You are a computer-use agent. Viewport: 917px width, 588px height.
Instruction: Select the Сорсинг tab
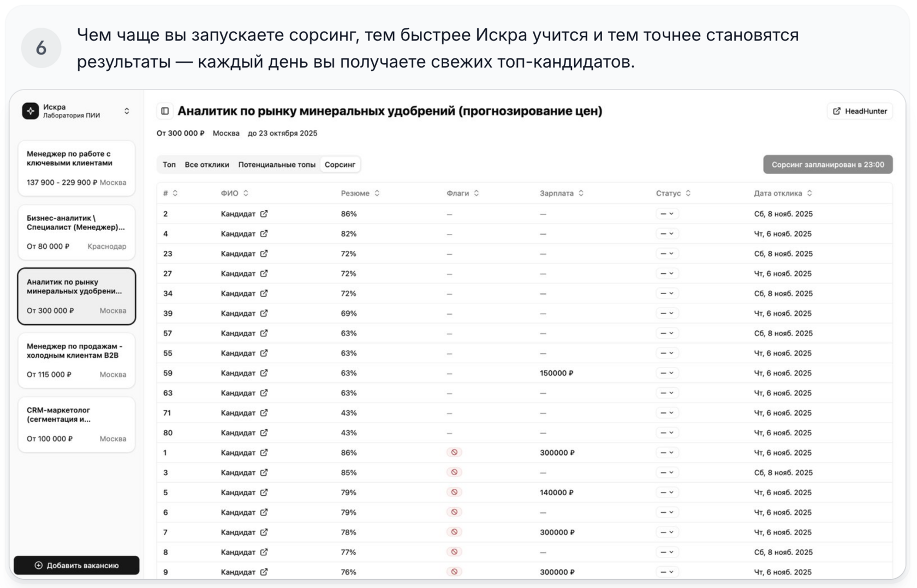point(340,165)
